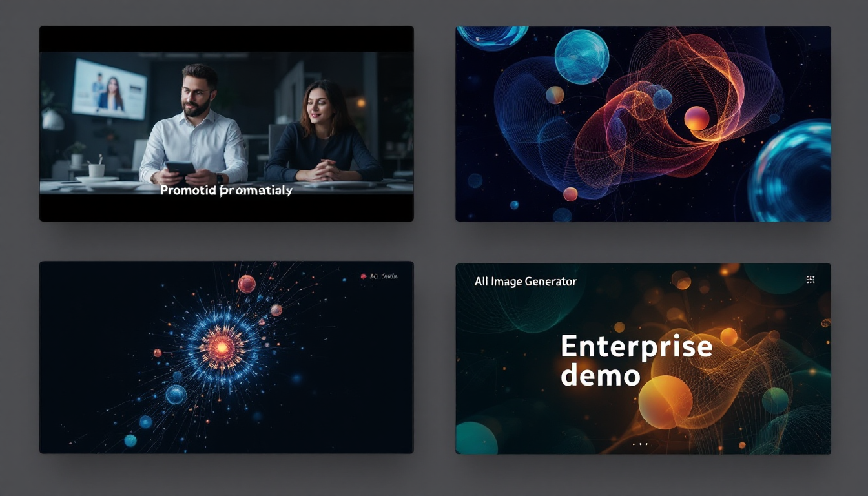Switch to the All Image Generator tab
Screen dimensions: 868x496
click(525, 281)
